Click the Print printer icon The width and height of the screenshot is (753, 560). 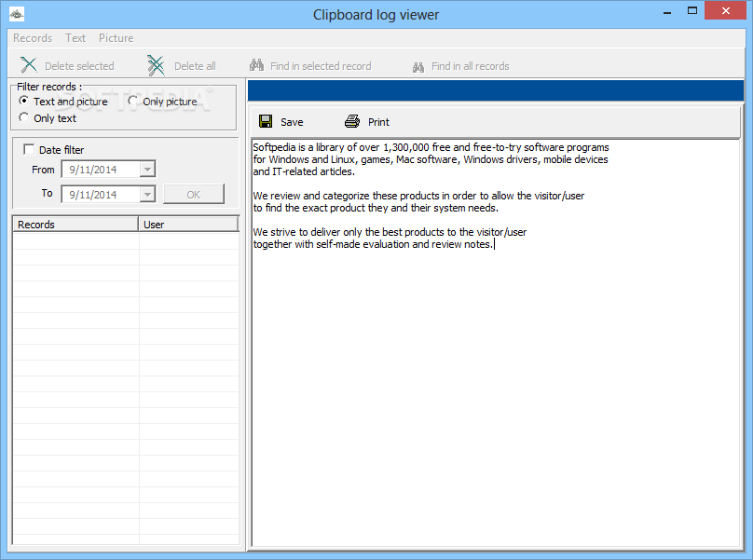352,121
